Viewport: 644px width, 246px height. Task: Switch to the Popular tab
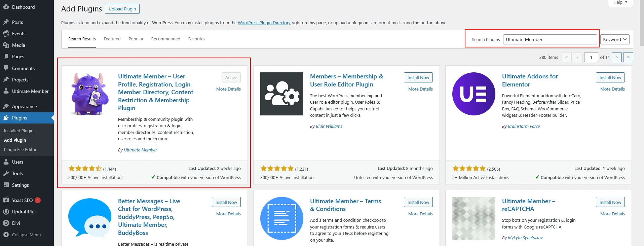[136, 39]
